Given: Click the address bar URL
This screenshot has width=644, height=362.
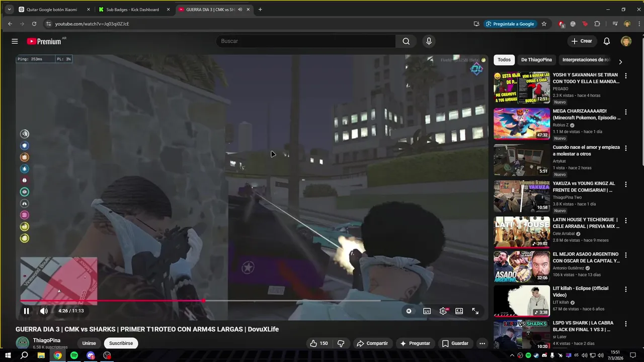Looking at the screenshot, I should (x=92, y=24).
